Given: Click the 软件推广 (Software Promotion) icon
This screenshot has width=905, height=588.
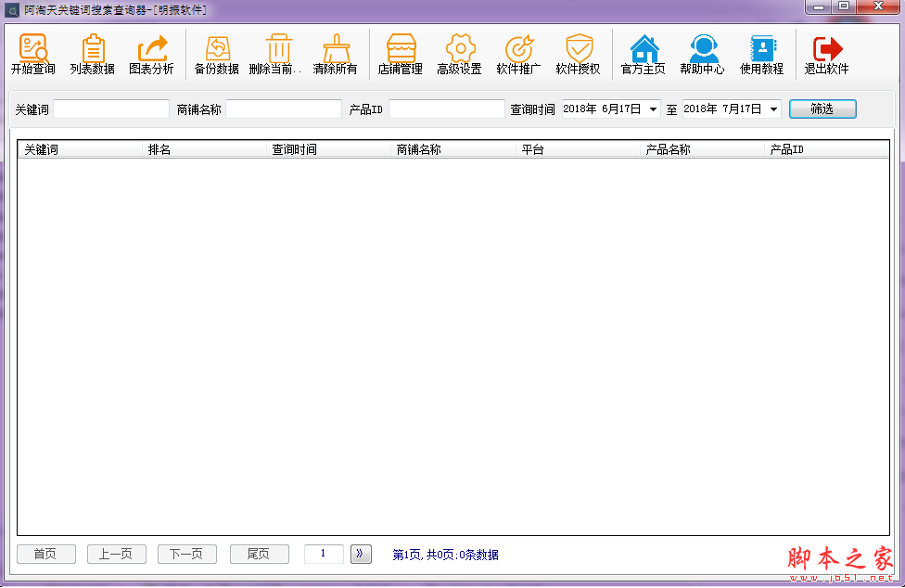Looking at the screenshot, I should (x=518, y=54).
